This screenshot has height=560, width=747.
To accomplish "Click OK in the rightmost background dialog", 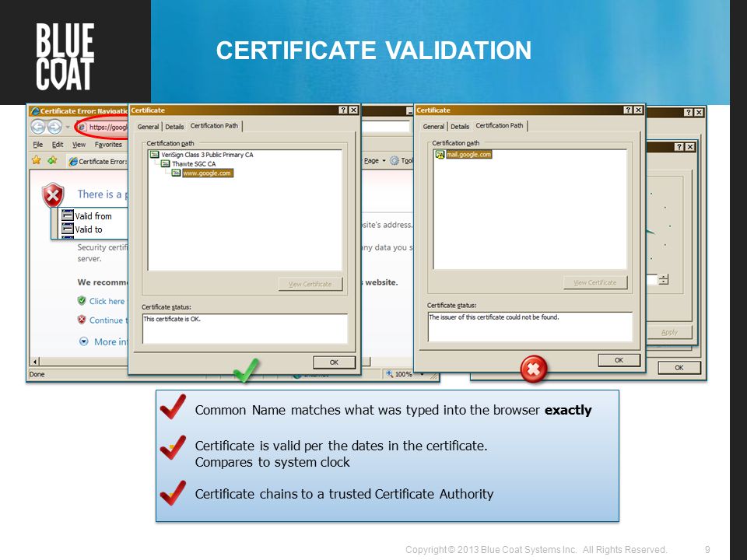I will point(679,368).
